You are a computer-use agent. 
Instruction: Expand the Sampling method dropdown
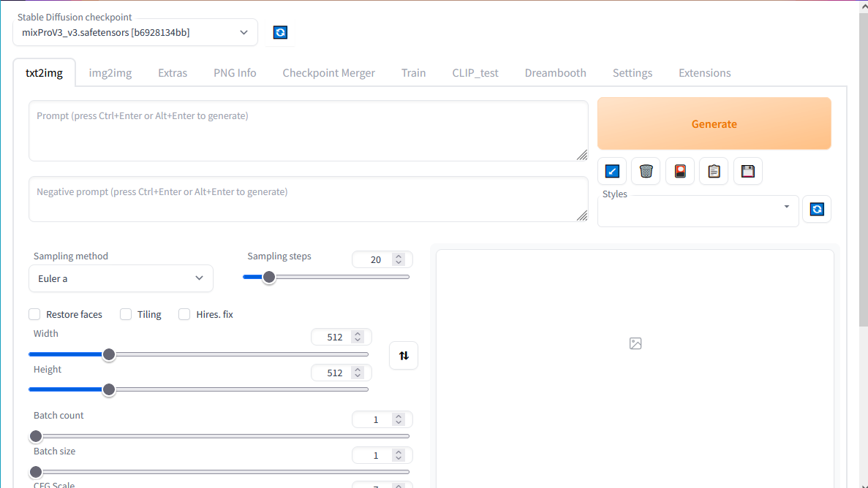coord(121,278)
